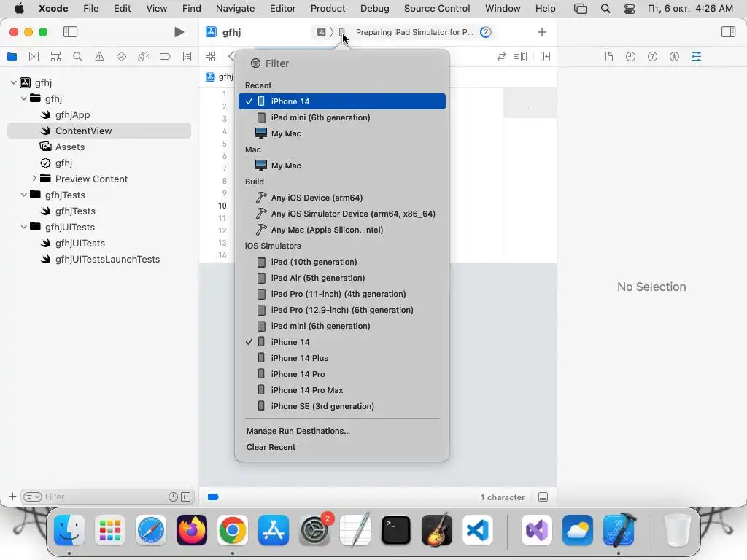The width and height of the screenshot is (747, 560).
Task: Toggle the left navigator sidebar
Action: coord(71,32)
